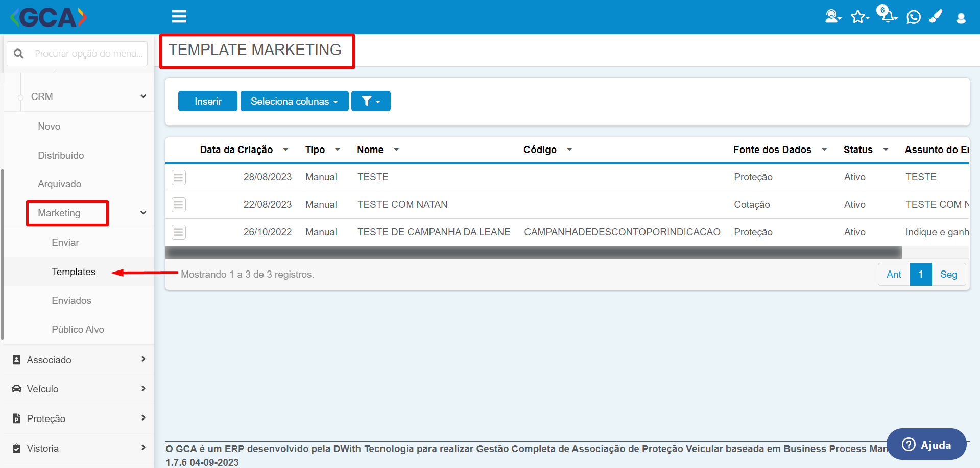980x468 pixels.
Task: Click the GCA logo
Action: click(49, 17)
